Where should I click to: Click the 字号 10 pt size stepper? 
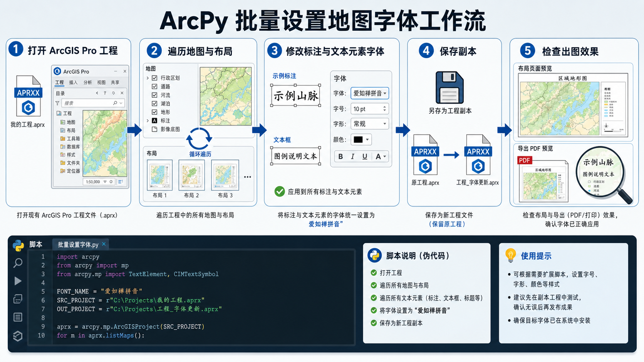384,109
